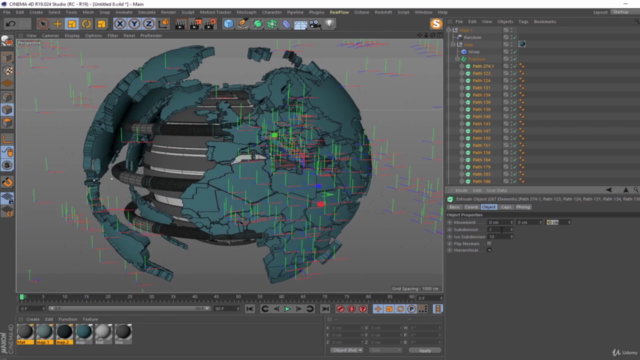Viewport: 640px width, 360px height.
Task: Activate the Move tool
Action: tap(58, 24)
